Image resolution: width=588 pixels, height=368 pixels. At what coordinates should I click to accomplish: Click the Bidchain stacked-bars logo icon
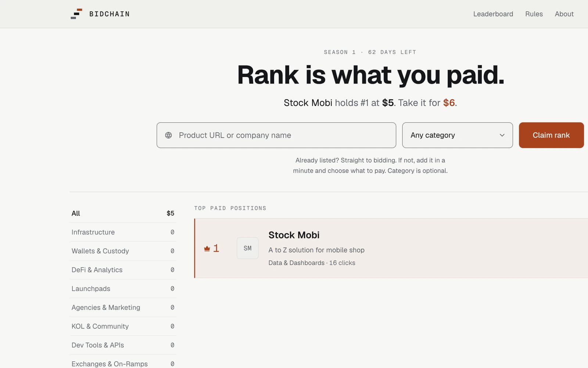point(76,14)
